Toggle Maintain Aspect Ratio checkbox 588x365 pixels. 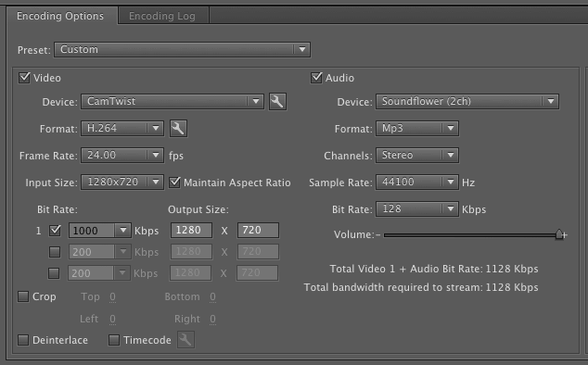[x=174, y=182]
